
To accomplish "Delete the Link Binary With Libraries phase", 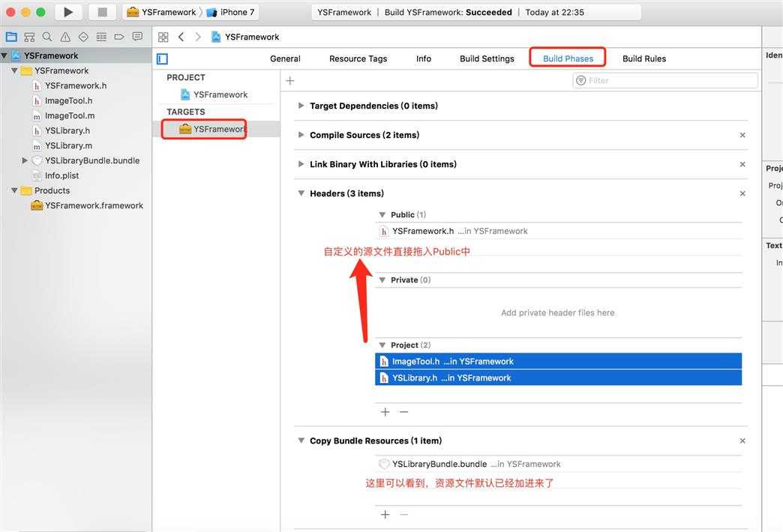I will click(742, 164).
